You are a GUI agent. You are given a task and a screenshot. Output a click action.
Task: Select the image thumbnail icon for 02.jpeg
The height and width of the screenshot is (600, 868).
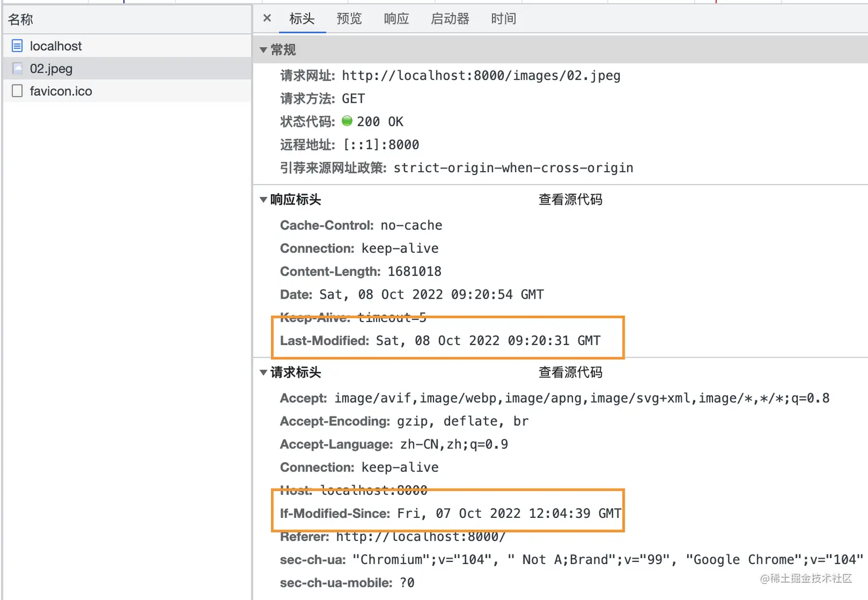coord(16,68)
